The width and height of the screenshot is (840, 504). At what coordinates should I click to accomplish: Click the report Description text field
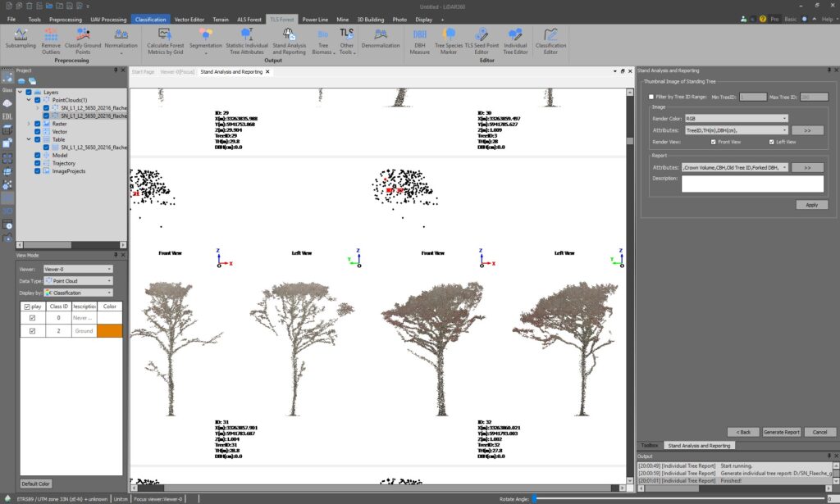point(752,184)
